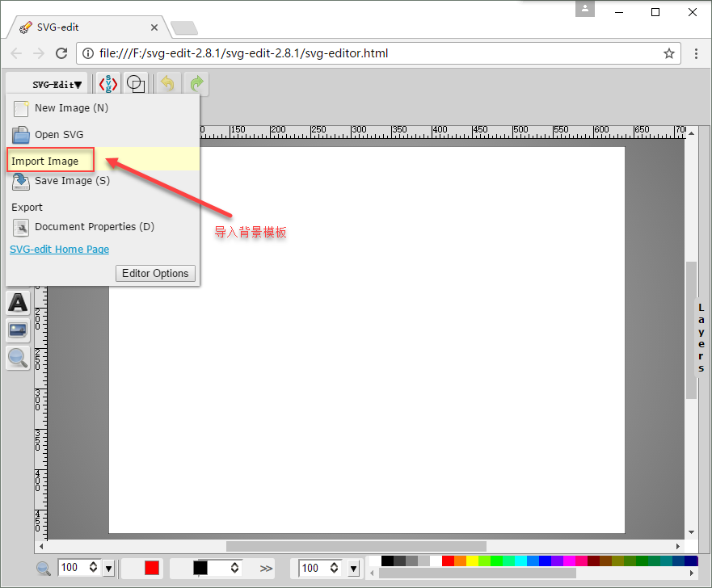Click the address bar URL field
The width and height of the screenshot is (712, 588).
click(x=377, y=53)
